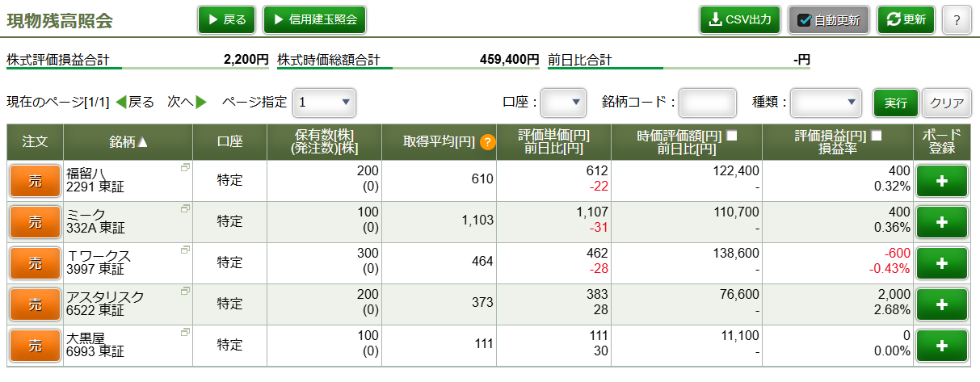Toggle the 自動更新 checkbox
The image size is (980, 382).
[x=804, y=20]
